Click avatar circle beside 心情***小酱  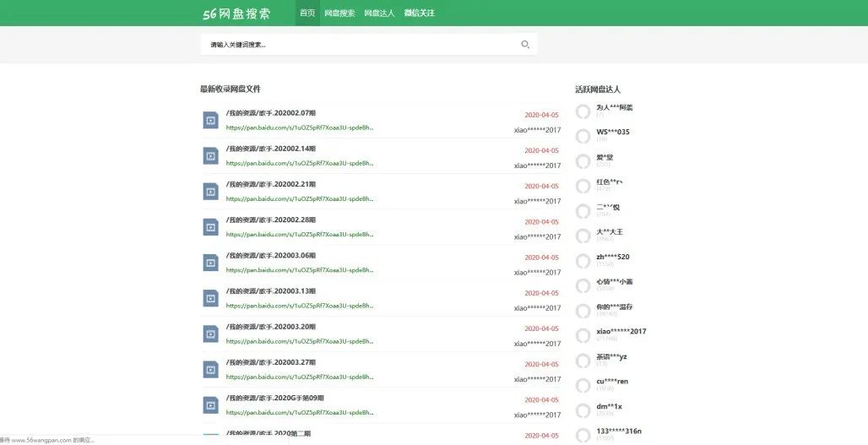[x=583, y=285]
